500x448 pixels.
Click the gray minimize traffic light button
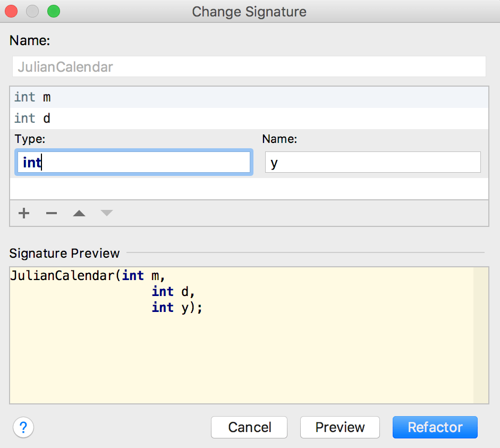tap(32, 11)
